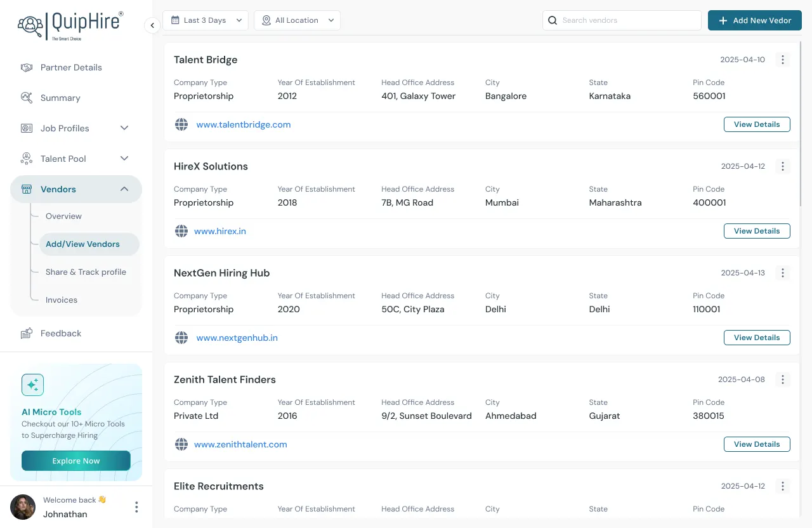
Task: Click Johnathan's profile avatar
Action: pos(23,507)
